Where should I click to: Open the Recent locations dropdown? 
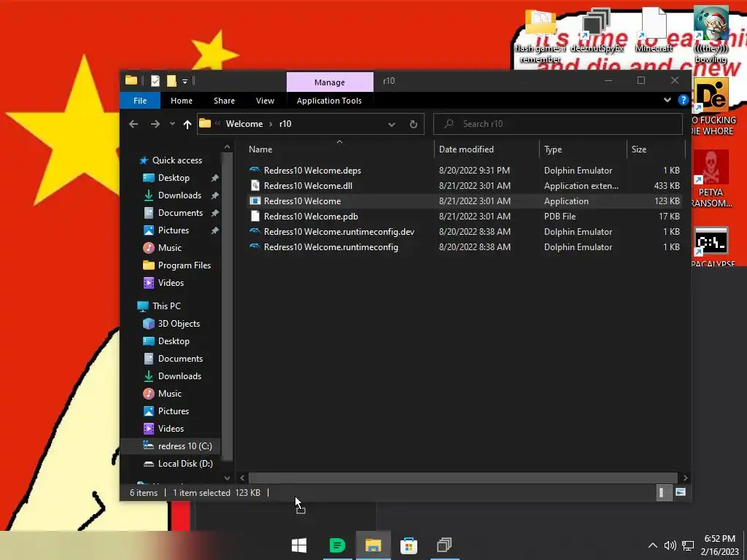pyautogui.click(x=172, y=124)
